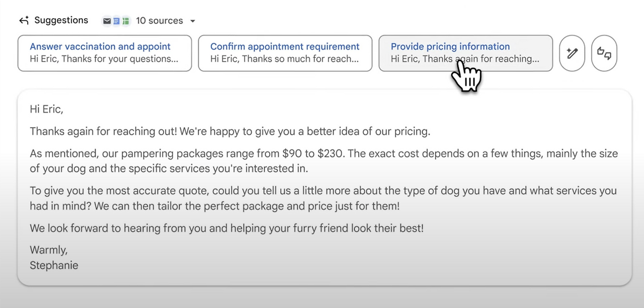
Task: Click the "Stephanie" signature name
Action: [54, 265]
